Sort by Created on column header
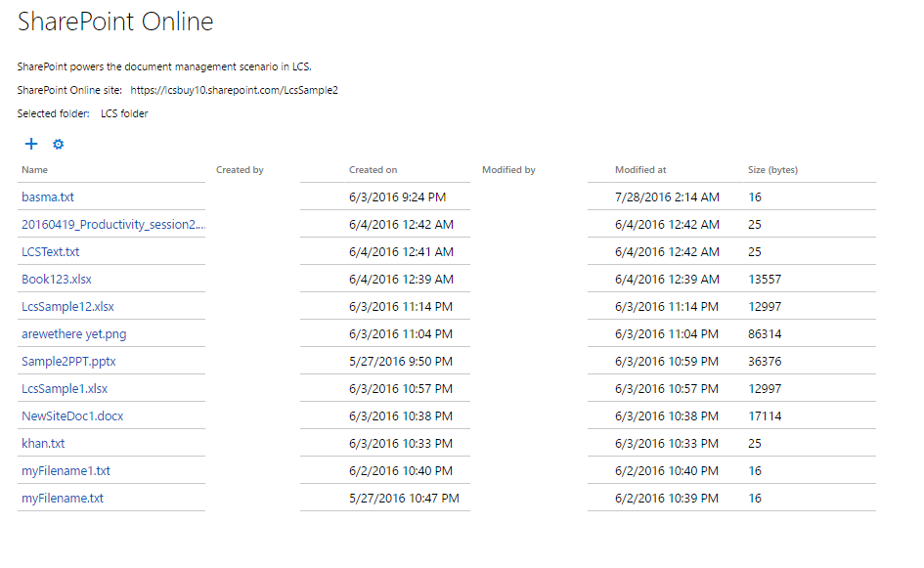The width and height of the screenshot is (924, 568). (373, 170)
